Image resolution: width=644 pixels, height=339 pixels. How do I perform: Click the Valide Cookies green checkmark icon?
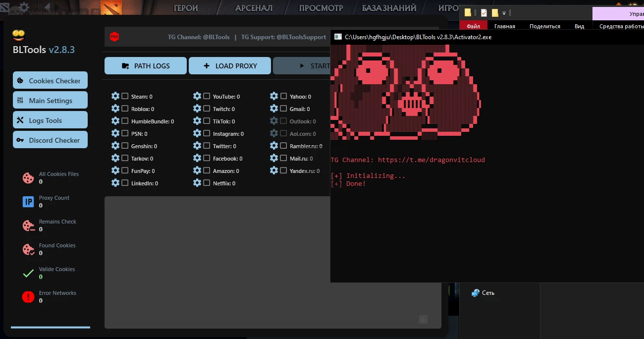pyautogui.click(x=28, y=273)
